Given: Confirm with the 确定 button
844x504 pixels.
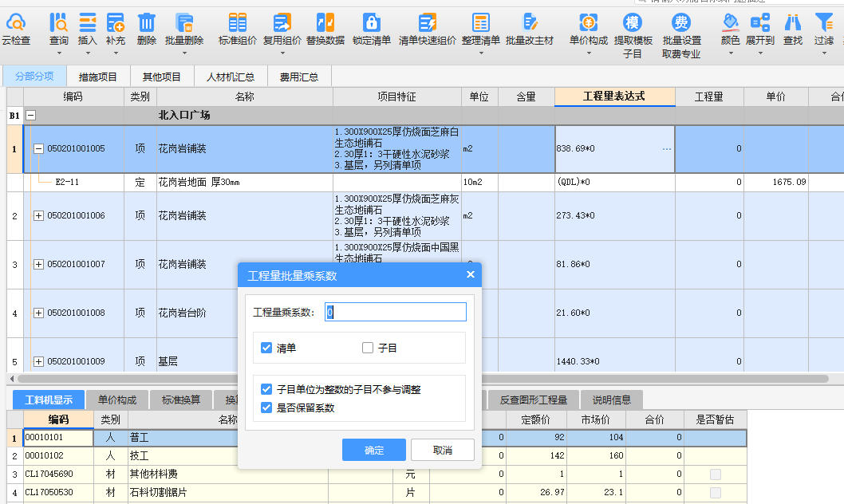Looking at the screenshot, I should click(x=374, y=450).
